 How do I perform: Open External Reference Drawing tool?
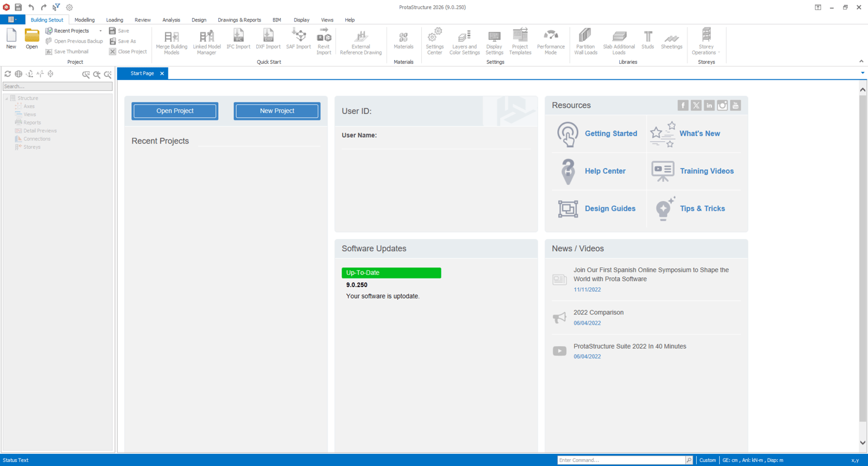coord(361,42)
